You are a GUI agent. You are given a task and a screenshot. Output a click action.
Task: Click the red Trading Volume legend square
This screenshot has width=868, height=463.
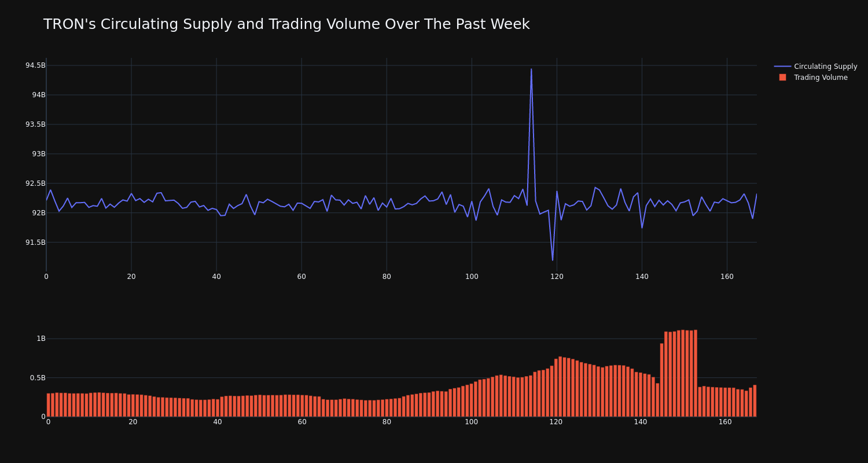click(782, 77)
